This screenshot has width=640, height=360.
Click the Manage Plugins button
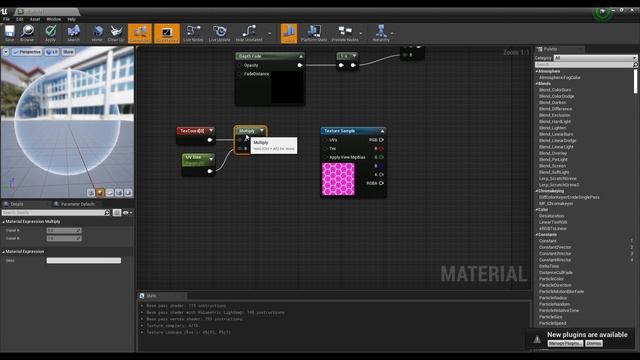coord(565,344)
